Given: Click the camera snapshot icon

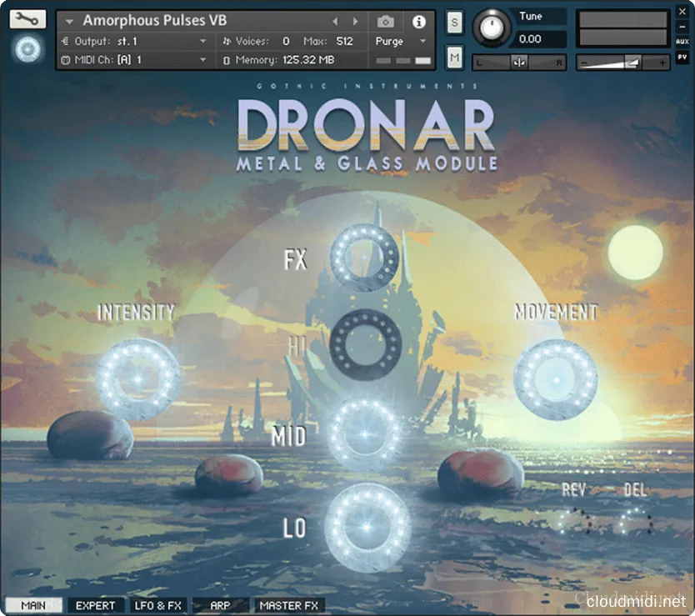Looking at the screenshot, I should (385, 21).
